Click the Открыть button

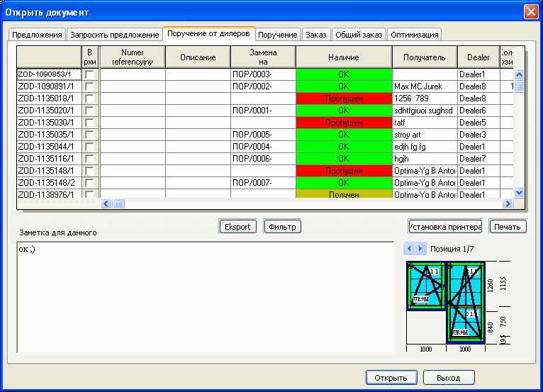pos(391,378)
